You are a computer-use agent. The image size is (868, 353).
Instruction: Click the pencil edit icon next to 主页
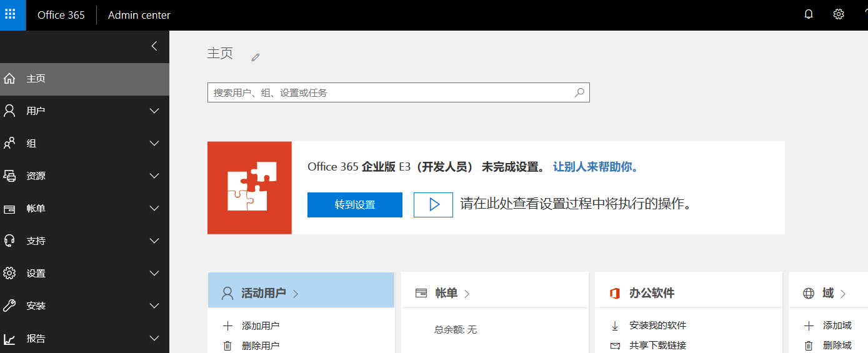tap(255, 57)
